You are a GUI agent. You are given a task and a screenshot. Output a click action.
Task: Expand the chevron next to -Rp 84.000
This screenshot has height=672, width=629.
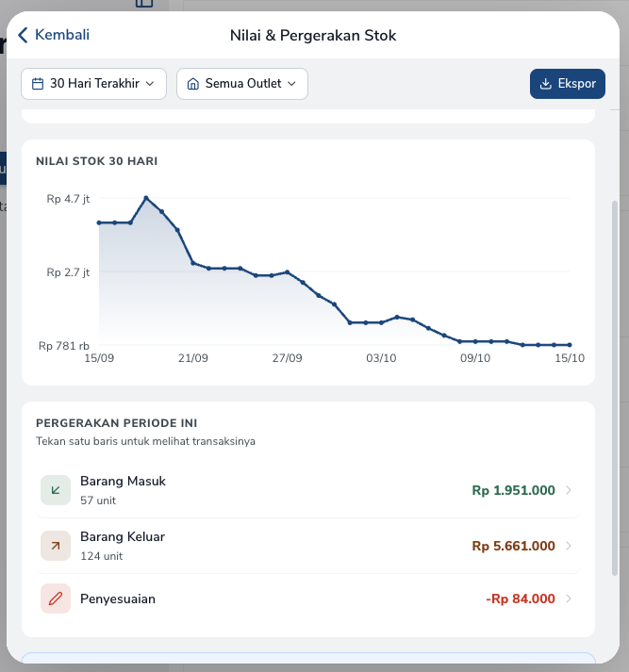(x=569, y=598)
